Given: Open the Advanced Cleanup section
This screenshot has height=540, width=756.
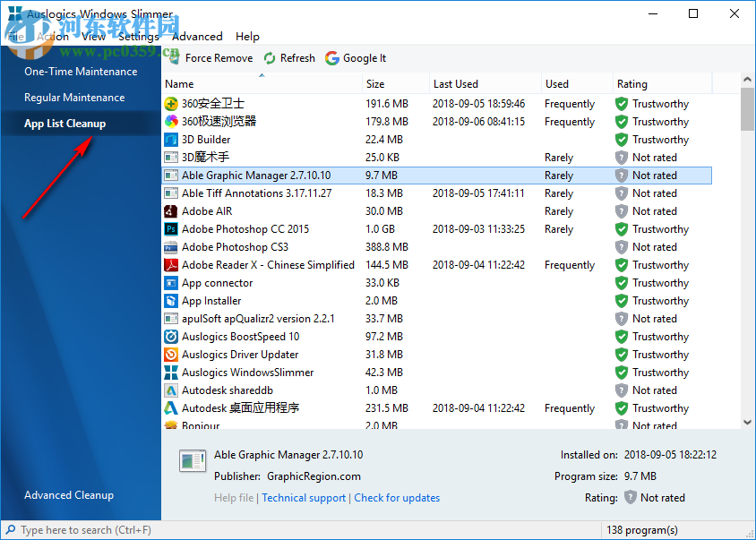Looking at the screenshot, I should (x=69, y=494).
